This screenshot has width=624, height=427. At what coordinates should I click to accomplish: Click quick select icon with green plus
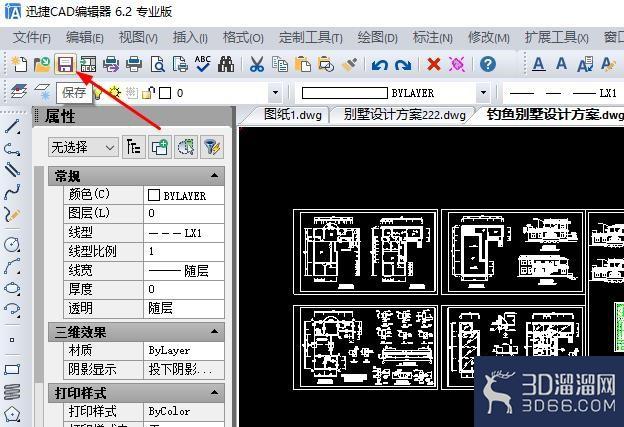coord(160,147)
